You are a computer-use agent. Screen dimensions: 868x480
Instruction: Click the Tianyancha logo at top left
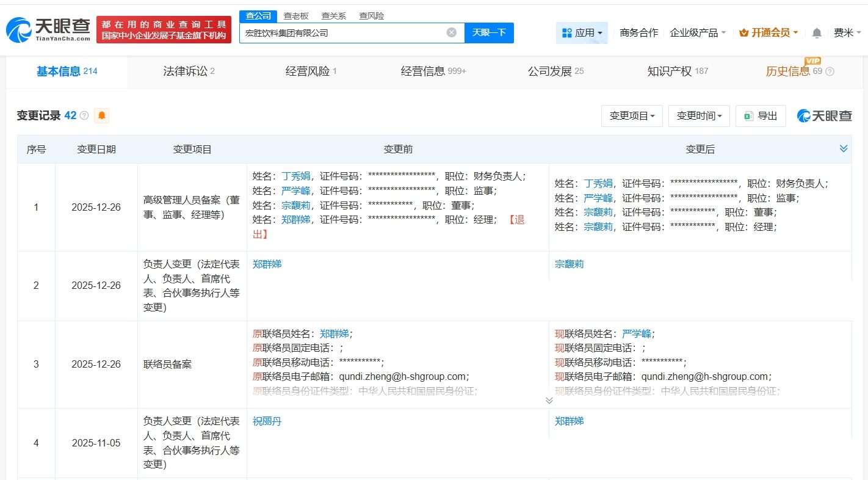(x=46, y=27)
